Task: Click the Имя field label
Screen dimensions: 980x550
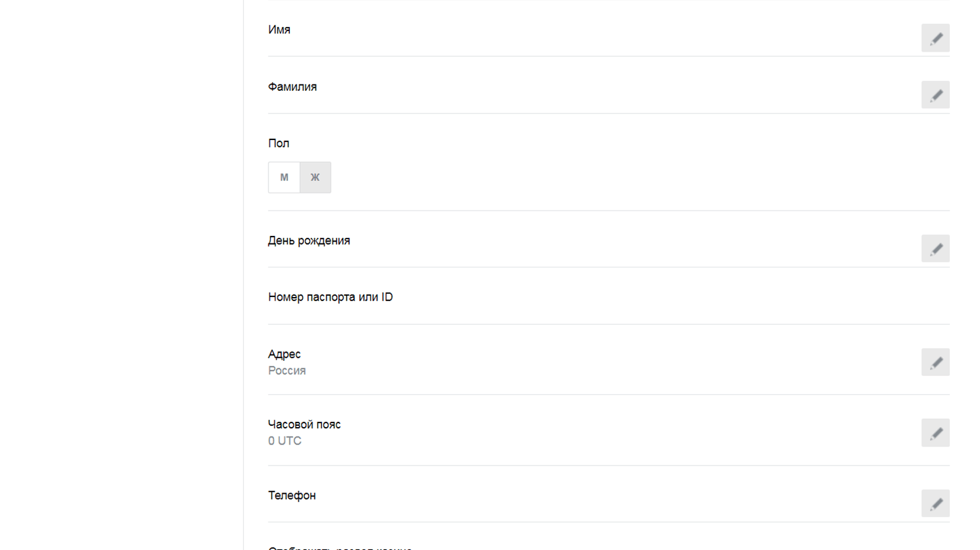Action: [x=279, y=30]
